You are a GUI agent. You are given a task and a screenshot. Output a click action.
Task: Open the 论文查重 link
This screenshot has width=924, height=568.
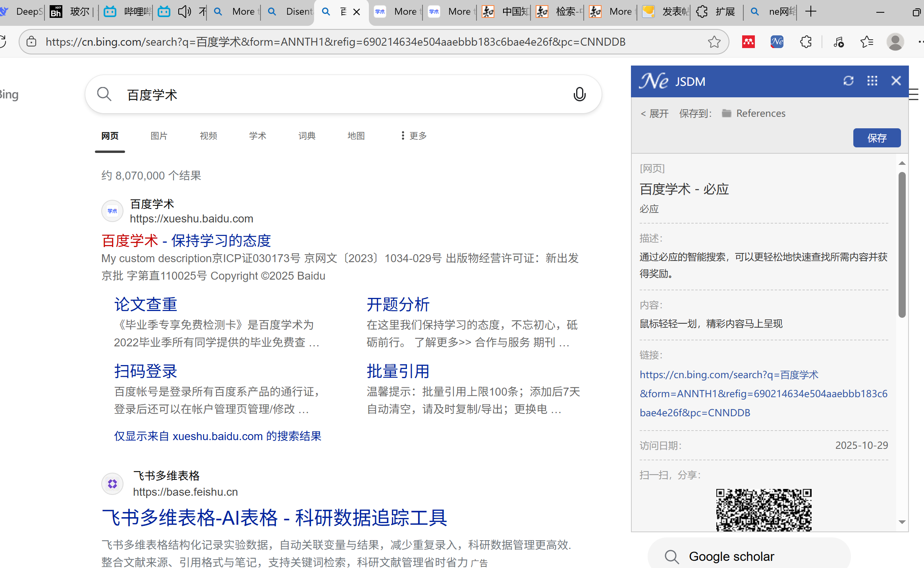coord(145,305)
